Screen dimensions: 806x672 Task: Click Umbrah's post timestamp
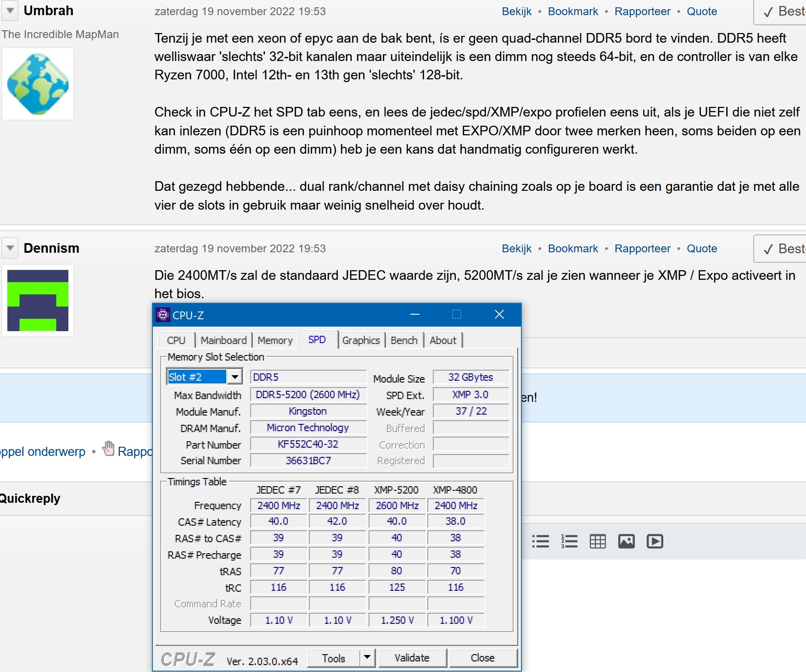[240, 11]
